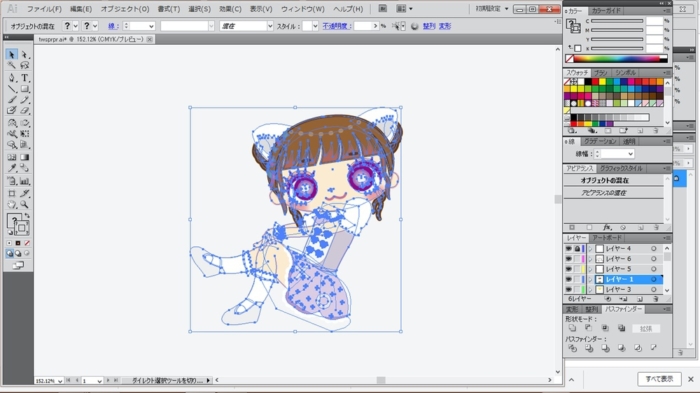Screen dimensions: 700x393
Task: Open the ファイル(F) menu
Action: 44,9
